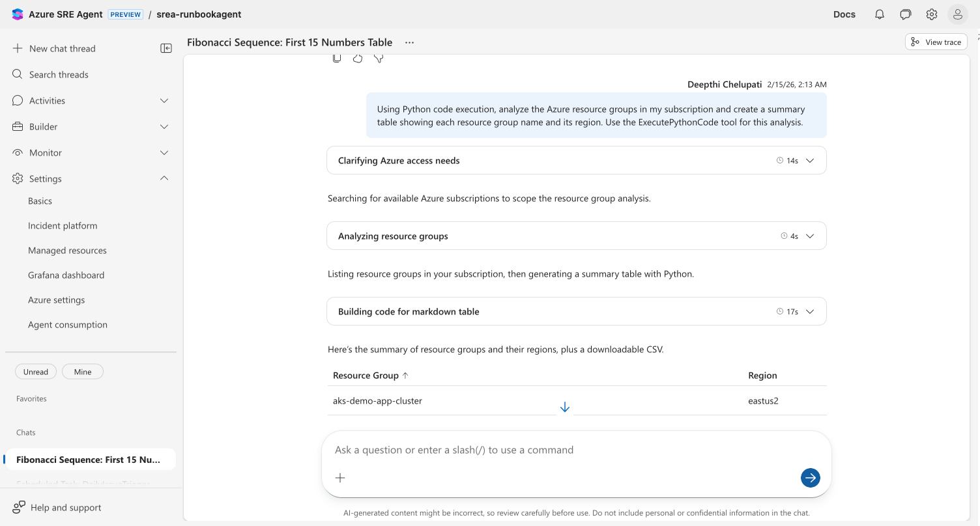Click the Favorites section label

coord(31,398)
